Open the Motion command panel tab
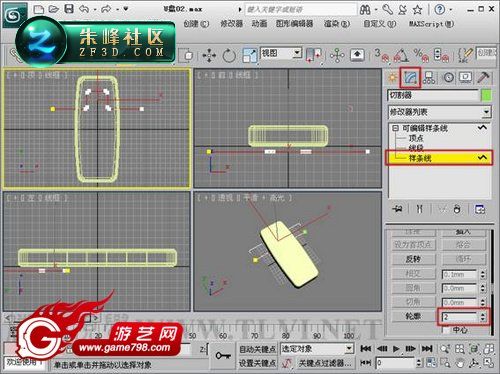The image size is (500, 374). pos(448,77)
